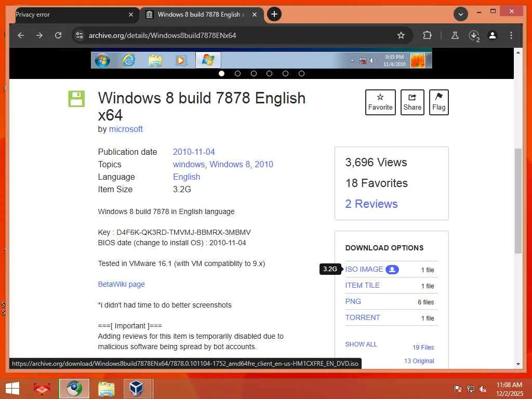Open the BetaWiki page link
The image size is (532, 399).
pyautogui.click(x=121, y=284)
